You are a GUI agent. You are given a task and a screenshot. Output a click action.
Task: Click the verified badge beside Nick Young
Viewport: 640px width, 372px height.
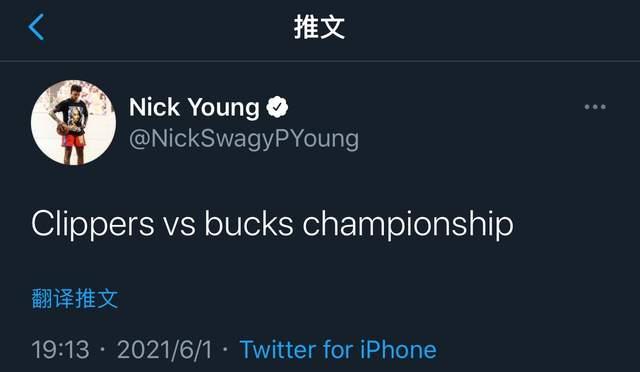(x=277, y=107)
